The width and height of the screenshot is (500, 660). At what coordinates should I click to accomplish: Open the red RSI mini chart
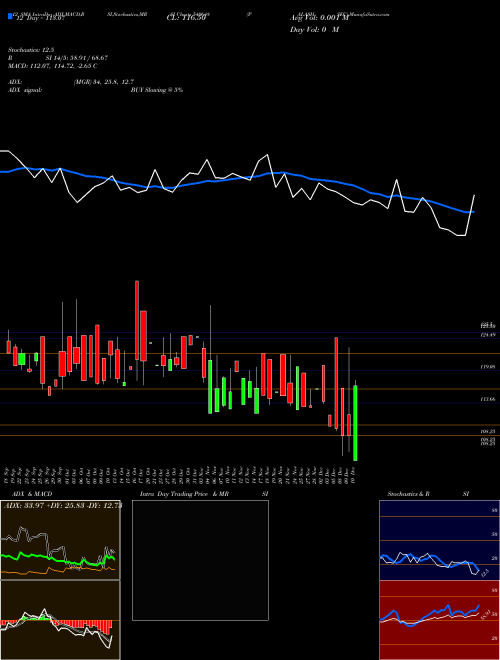(439, 620)
